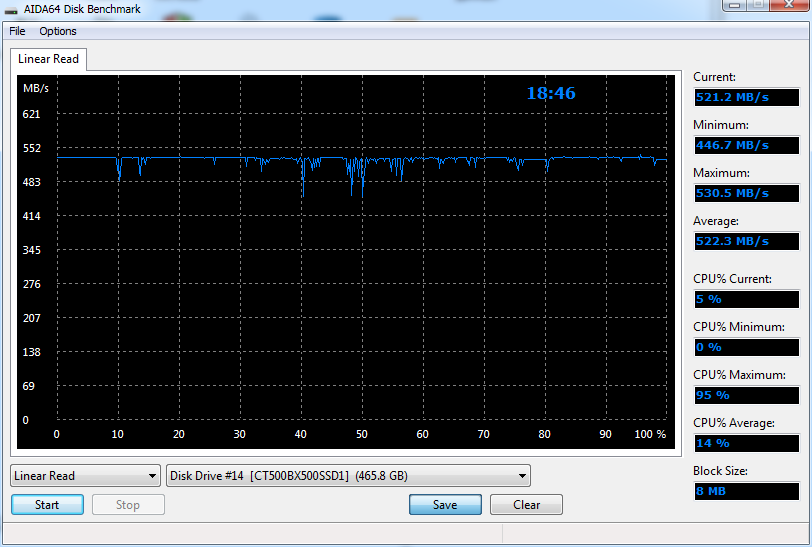Click the 276 label on Y axis
The image size is (812, 547).
[x=32, y=284]
